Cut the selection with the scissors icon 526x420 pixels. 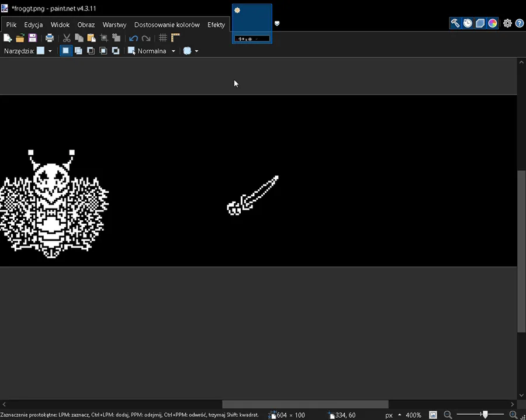(67, 38)
